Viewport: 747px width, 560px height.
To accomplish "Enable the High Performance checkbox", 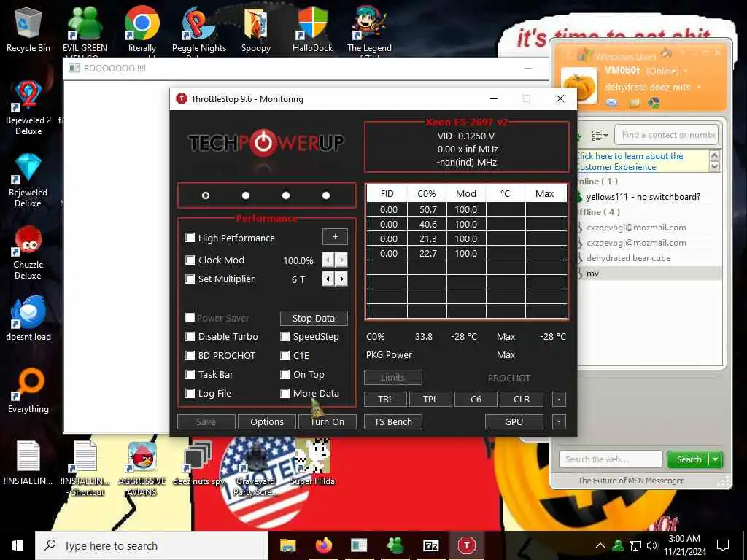I will 190,238.
